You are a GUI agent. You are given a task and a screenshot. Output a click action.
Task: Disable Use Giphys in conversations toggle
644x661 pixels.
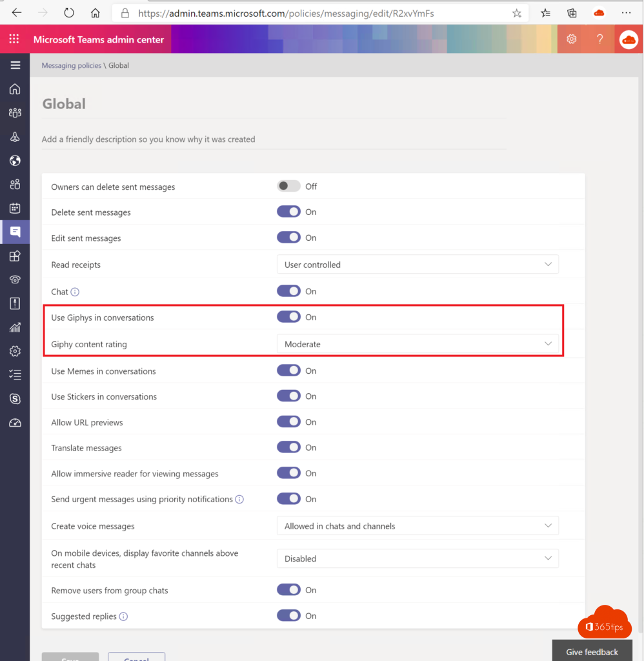click(x=288, y=317)
